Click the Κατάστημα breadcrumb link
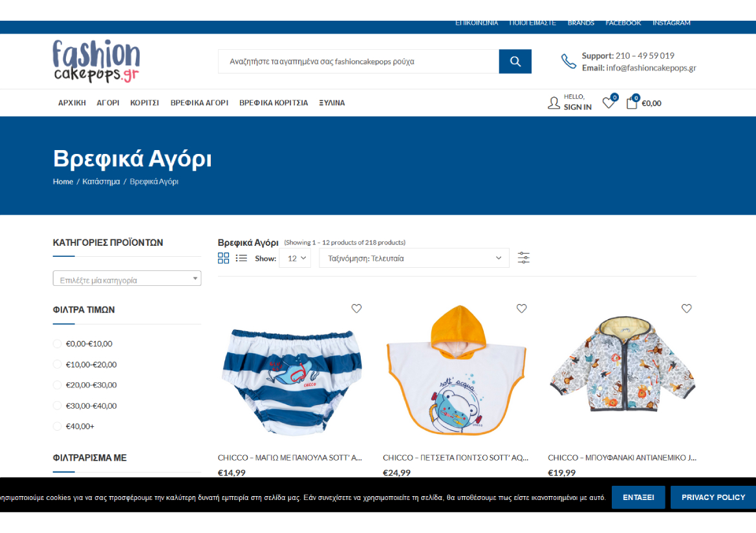Screen dimensions: 756x533 click(101, 182)
